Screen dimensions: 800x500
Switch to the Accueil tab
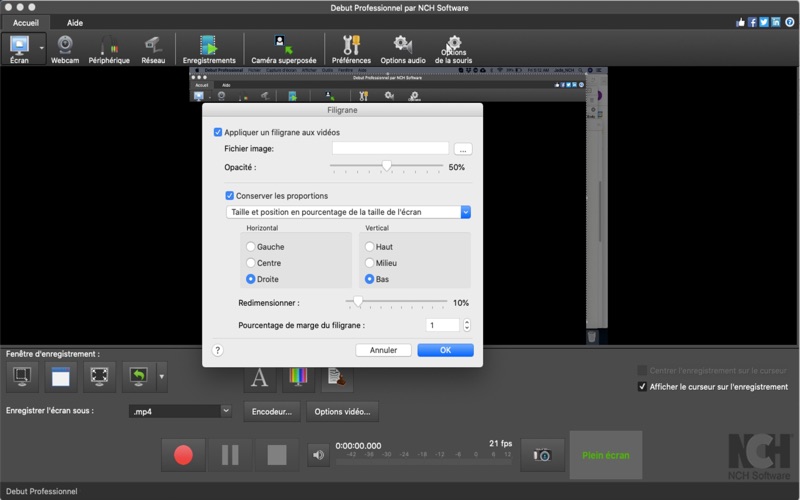(x=26, y=22)
